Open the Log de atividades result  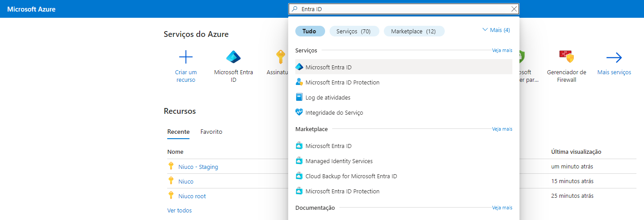[x=404, y=97]
